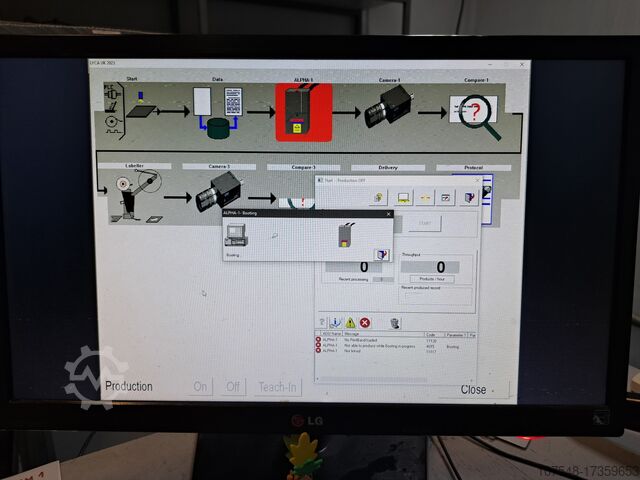
Task: Click the Close button at bottom right
Action: pos(474,389)
